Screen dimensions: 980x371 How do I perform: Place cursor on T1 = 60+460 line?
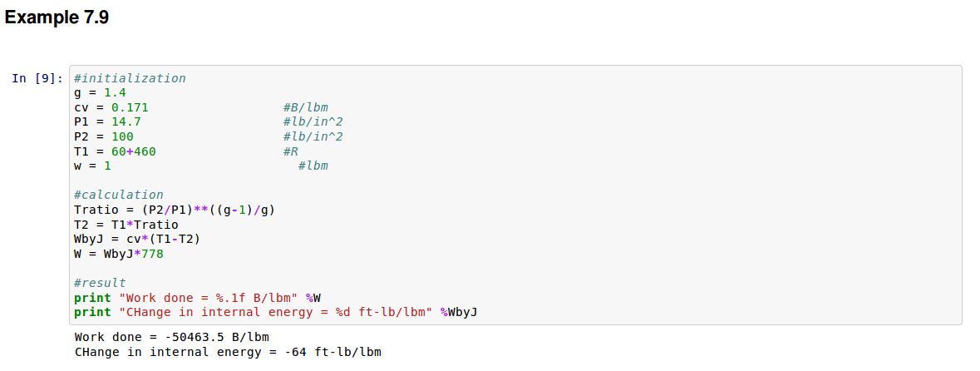(115, 151)
